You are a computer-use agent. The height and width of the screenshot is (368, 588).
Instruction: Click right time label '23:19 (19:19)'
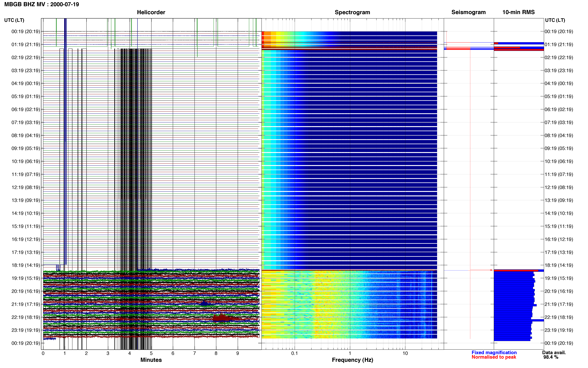tap(559, 330)
